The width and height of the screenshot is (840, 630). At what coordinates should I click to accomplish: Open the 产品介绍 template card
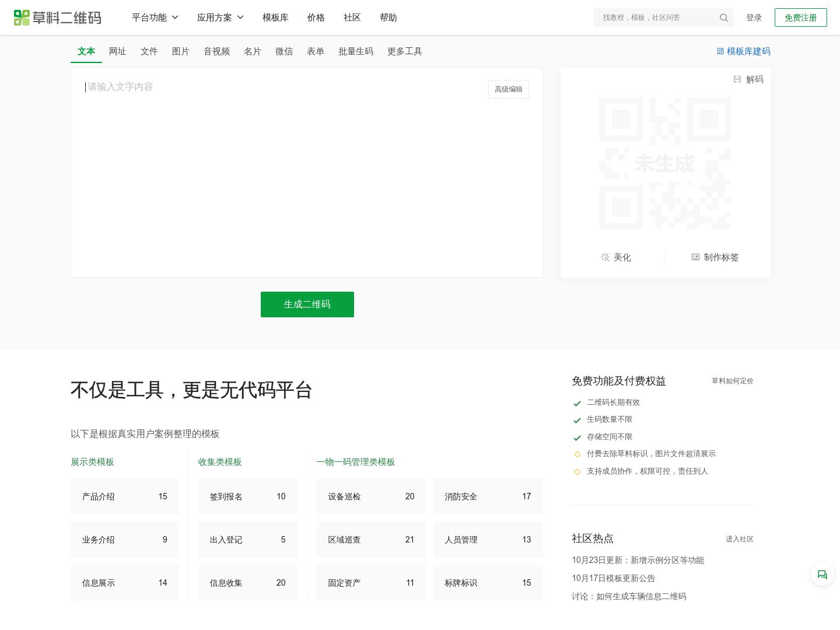click(x=125, y=496)
